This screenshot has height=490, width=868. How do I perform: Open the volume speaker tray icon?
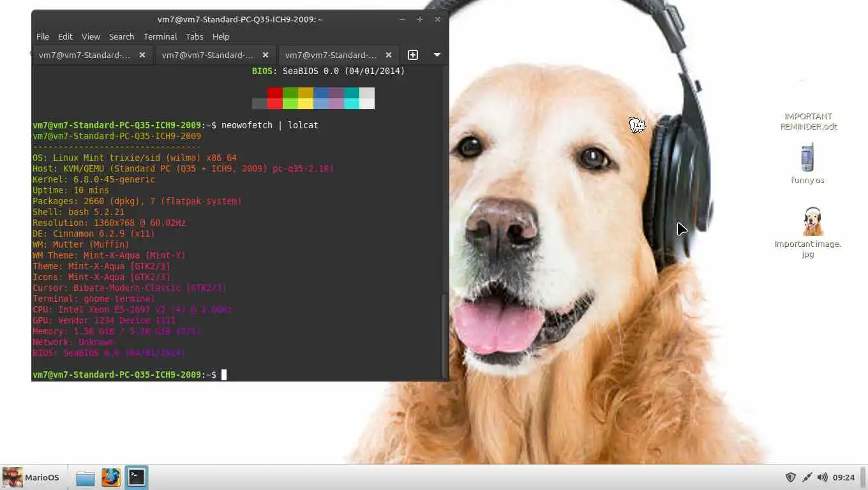pyautogui.click(x=823, y=477)
